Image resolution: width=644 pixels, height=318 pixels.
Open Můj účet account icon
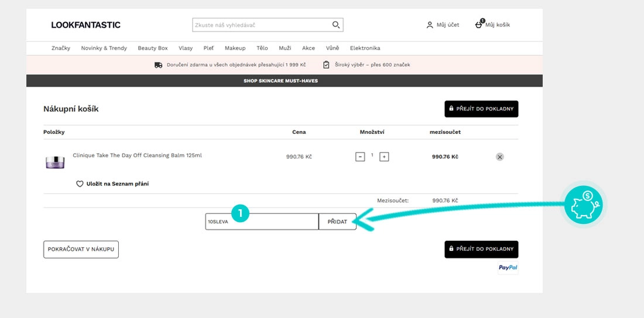[x=430, y=25]
